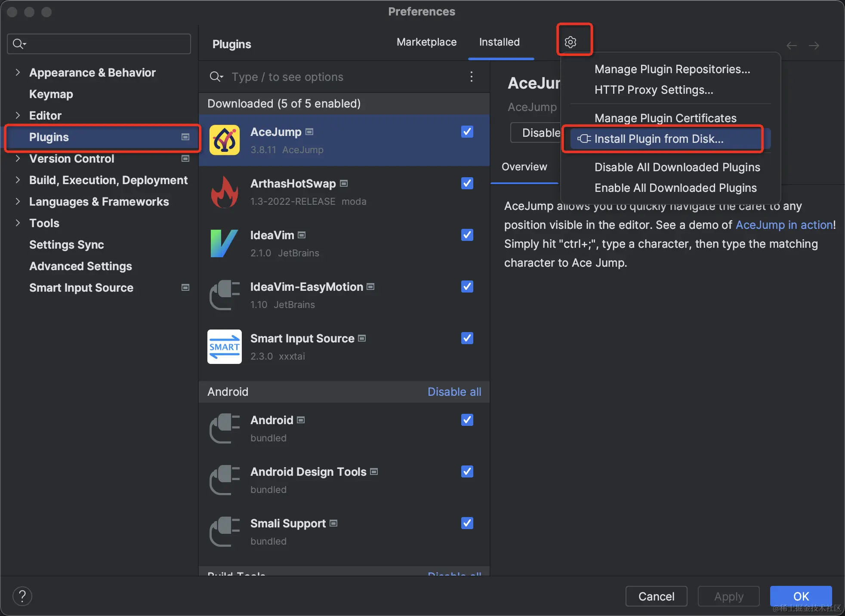Expand Appearance & Behavior settings tree
The width and height of the screenshot is (845, 616).
coord(18,72)
